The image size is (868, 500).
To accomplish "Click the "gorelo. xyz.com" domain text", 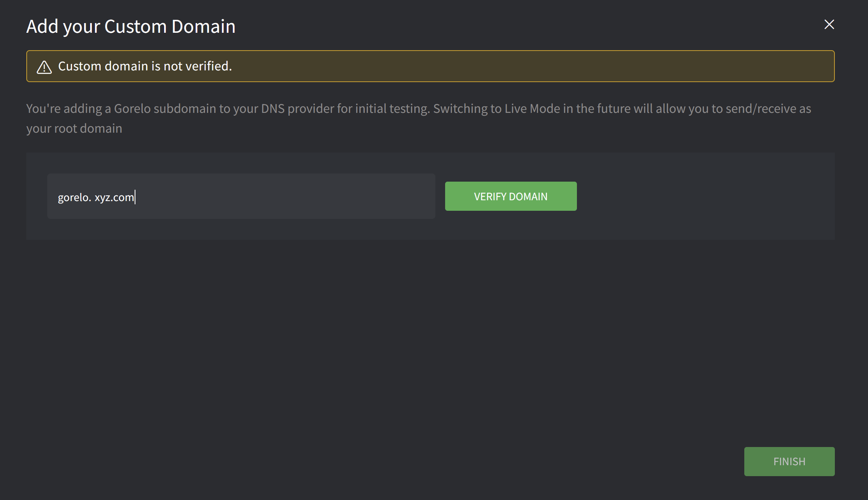I will tap(96, 197).
